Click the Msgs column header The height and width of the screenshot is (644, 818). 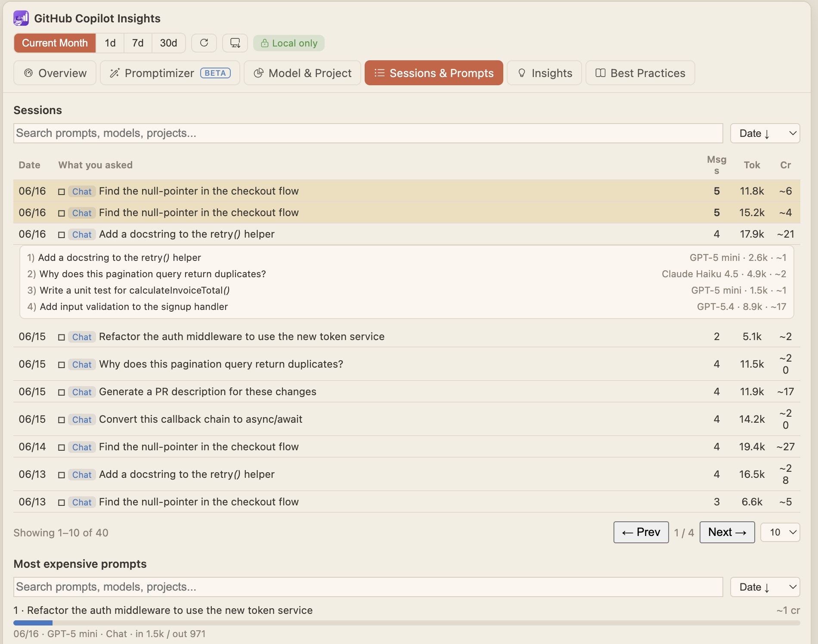point(716,165)
